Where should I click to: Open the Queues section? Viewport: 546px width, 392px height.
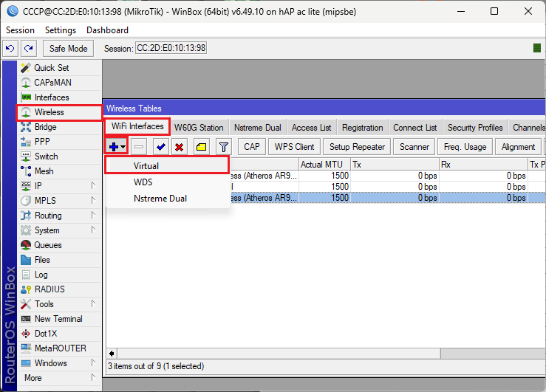click(x=59, y=245)
